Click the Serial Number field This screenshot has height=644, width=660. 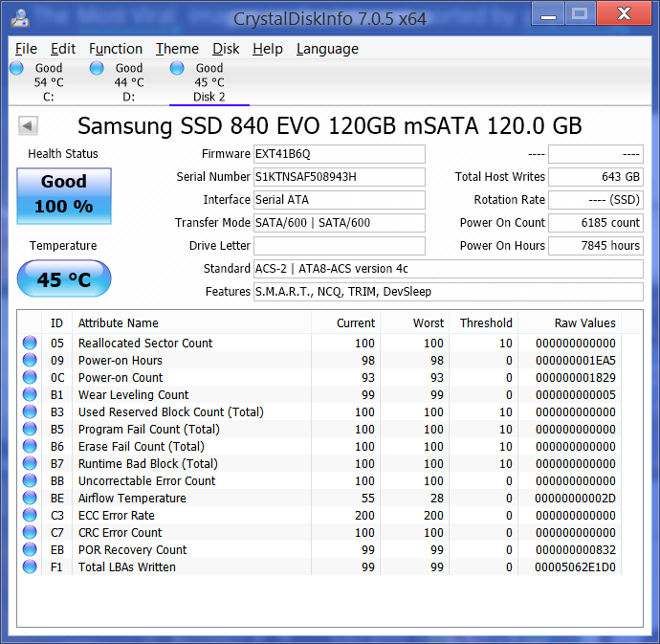tap(340, 177)
